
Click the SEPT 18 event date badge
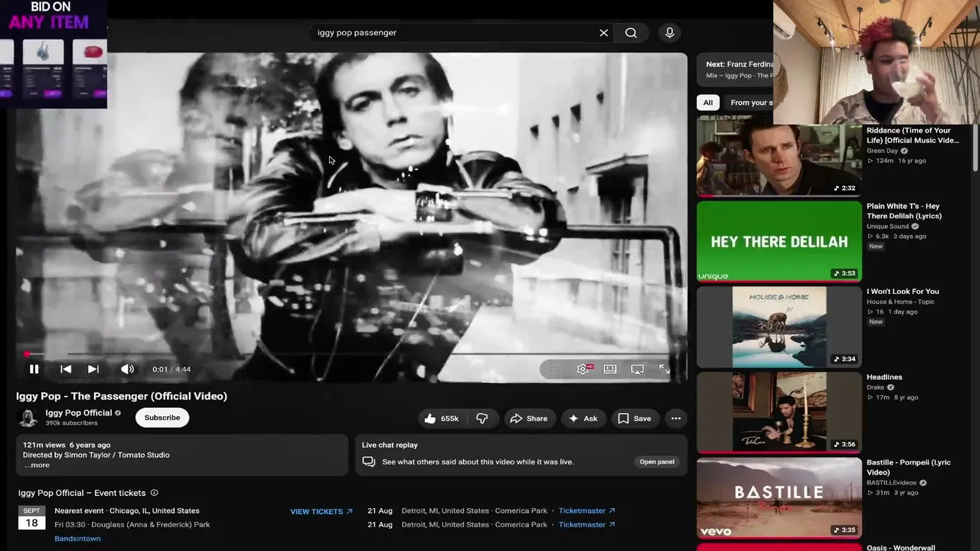click(x=31, y=518)
